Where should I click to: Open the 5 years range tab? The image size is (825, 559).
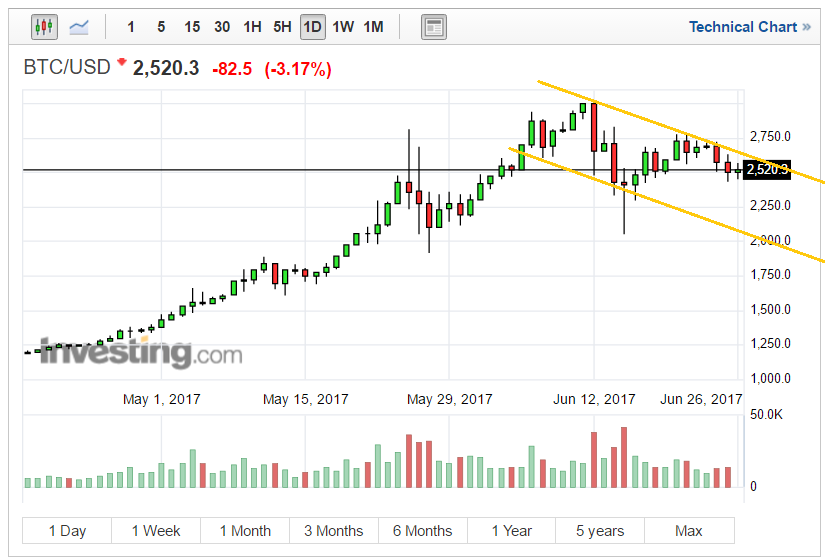tap(600, 531)
